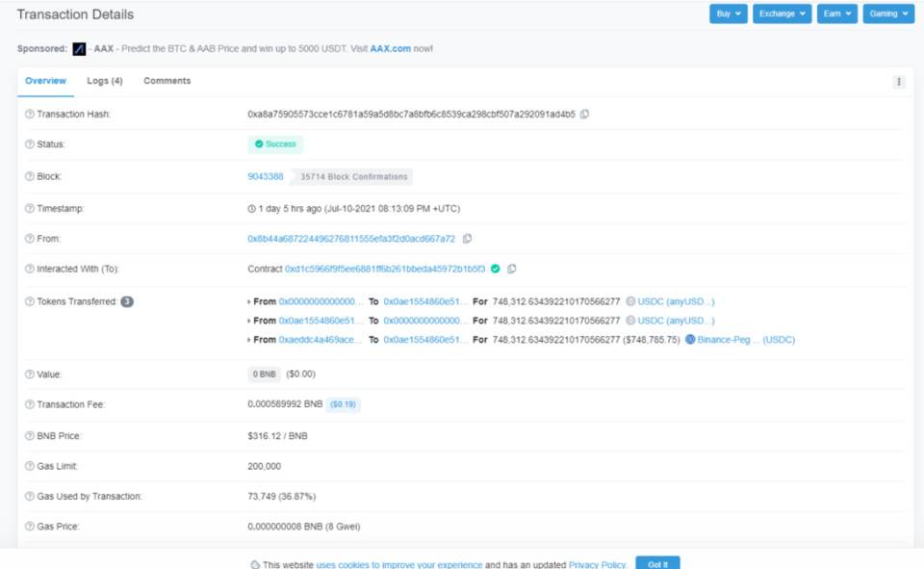Open the Privacy Policy link

click(598, 564)
